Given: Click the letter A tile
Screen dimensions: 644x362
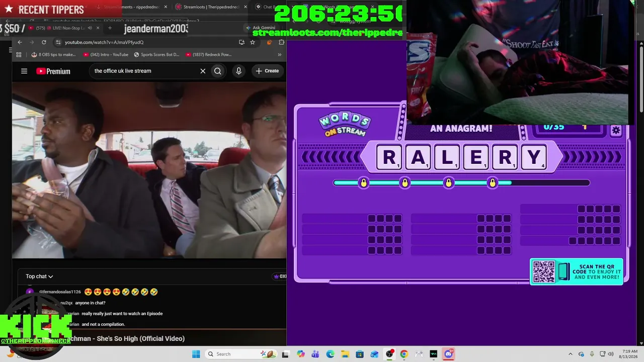Looking at the screenshot, I should pos(418,157).
